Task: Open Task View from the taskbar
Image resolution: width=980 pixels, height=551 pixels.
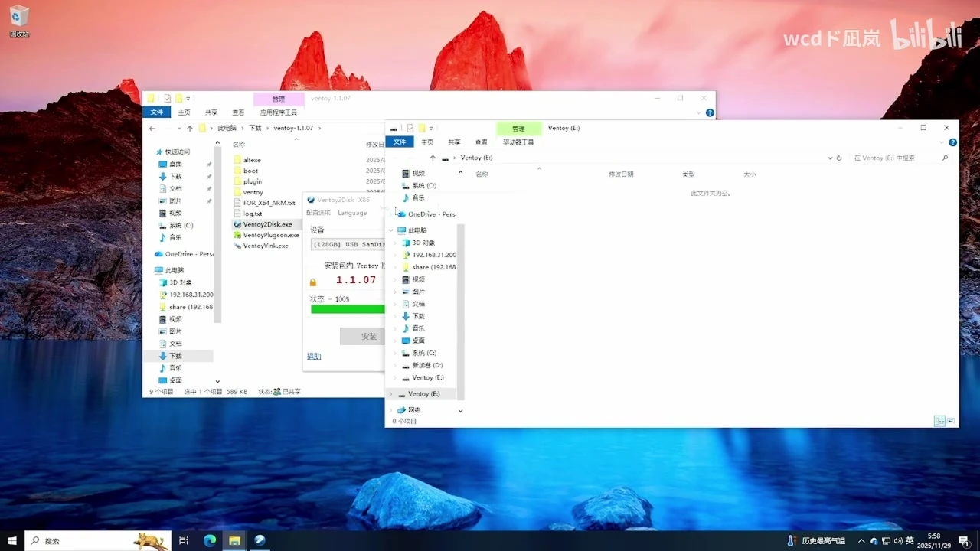Action: tap(184, 540)
